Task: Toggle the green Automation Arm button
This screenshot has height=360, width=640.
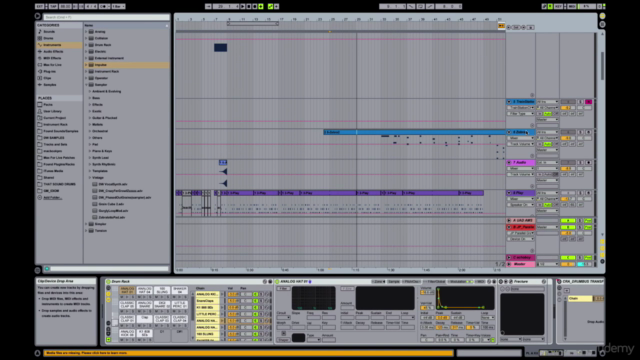Action: coord(270,7)
